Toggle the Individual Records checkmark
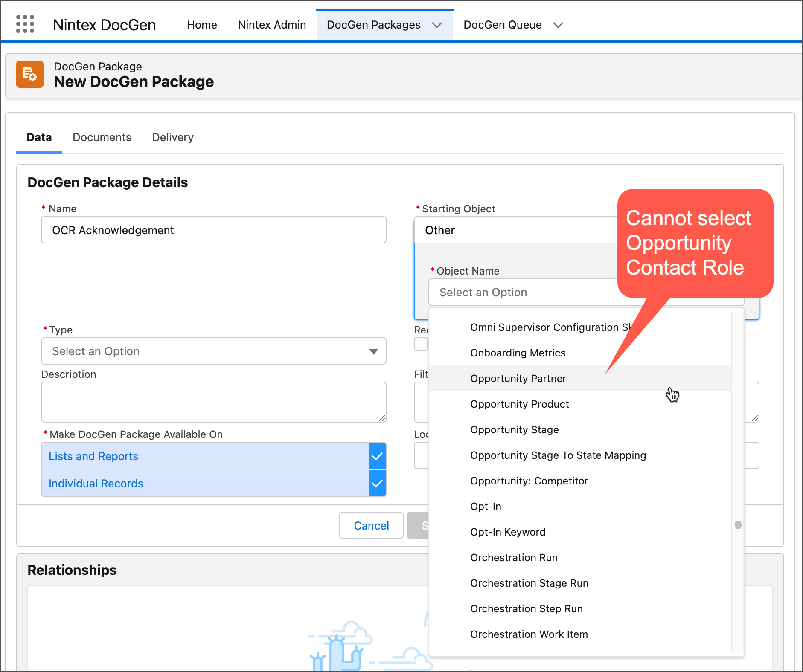The width and height of the screenshot is (803, 672). coord(377,484)
